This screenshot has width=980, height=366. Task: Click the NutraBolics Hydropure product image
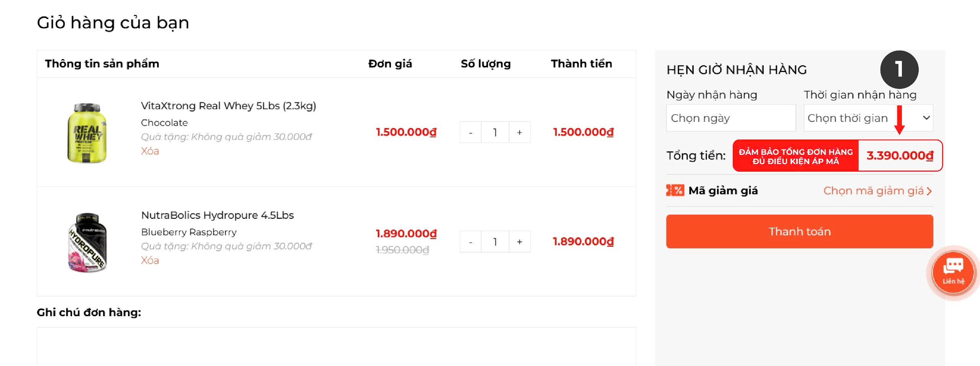tap(87, 242)
